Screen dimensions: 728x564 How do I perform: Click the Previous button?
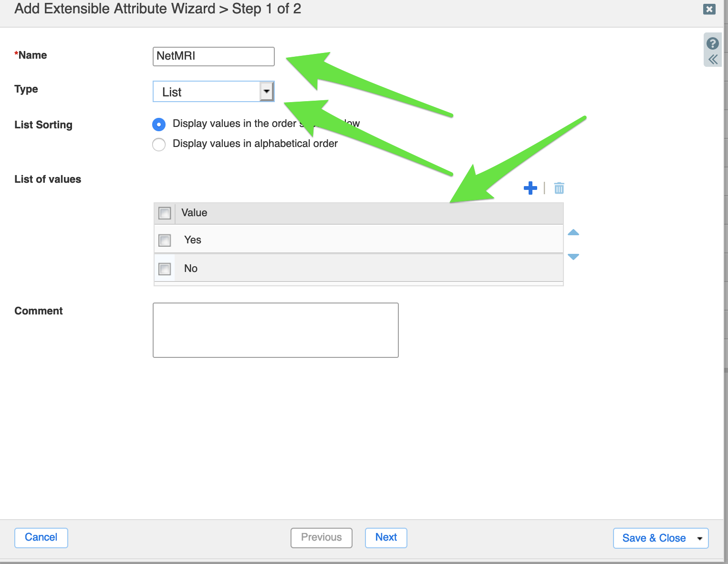321,538
